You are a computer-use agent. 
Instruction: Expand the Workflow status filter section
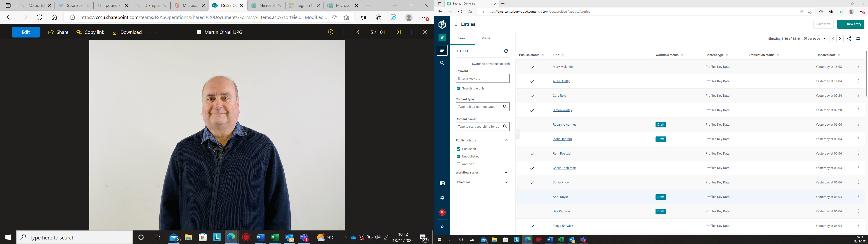506,173
